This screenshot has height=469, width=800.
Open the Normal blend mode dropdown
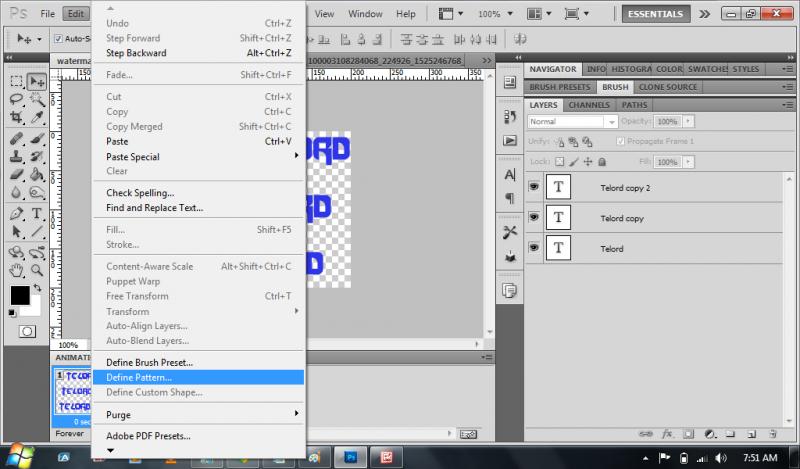coord(572,121)
